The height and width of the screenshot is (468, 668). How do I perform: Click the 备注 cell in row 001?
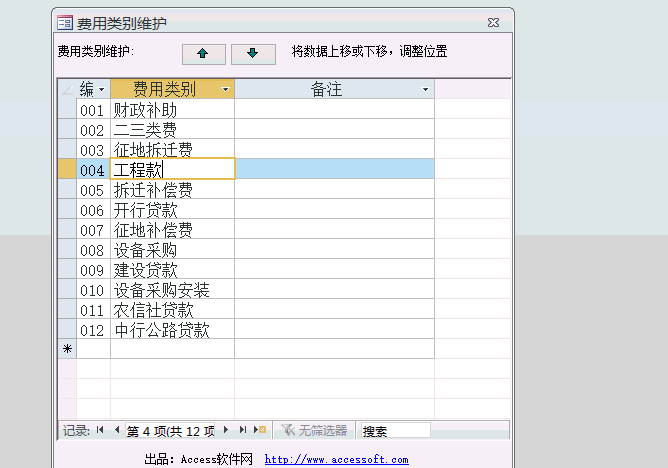tap(334, 109)
